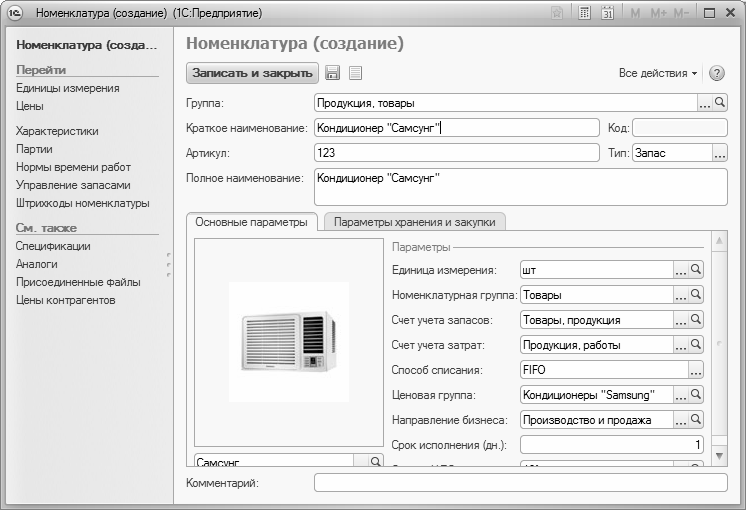This screenshot has height=510, width=746.
Task: Open Присоединенные файлы link
Action: tap(78, 282)
